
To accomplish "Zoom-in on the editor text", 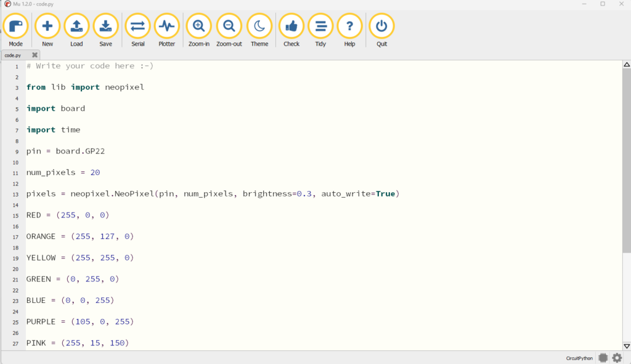I will [x=198, y=26].
